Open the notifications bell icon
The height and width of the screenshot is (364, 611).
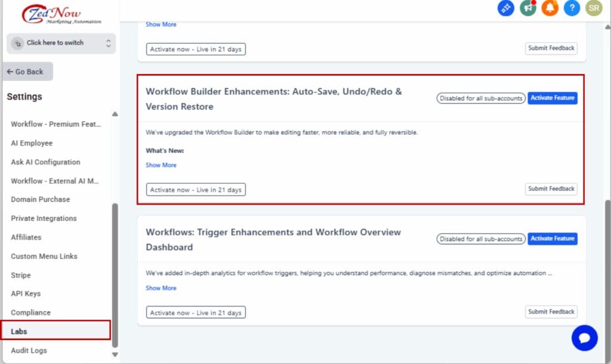[x=550, y=8]
